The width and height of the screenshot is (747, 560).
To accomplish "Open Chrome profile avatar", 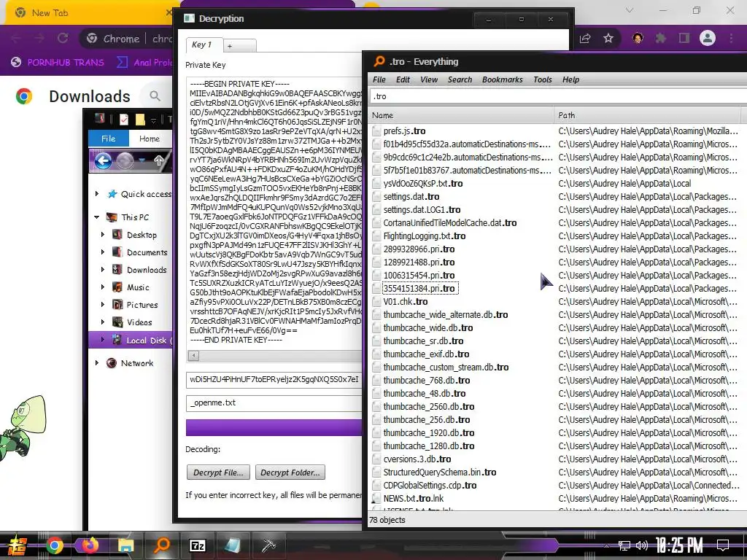I will pos(708,38).
